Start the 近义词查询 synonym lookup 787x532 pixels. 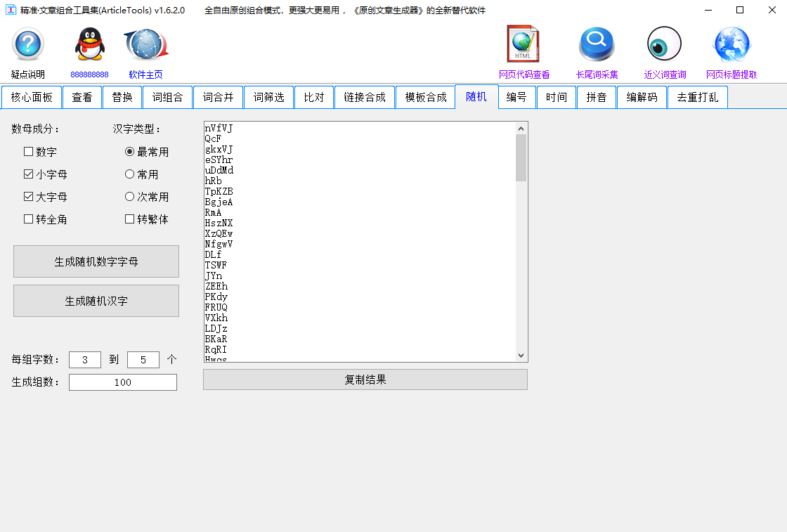[663, 44]
